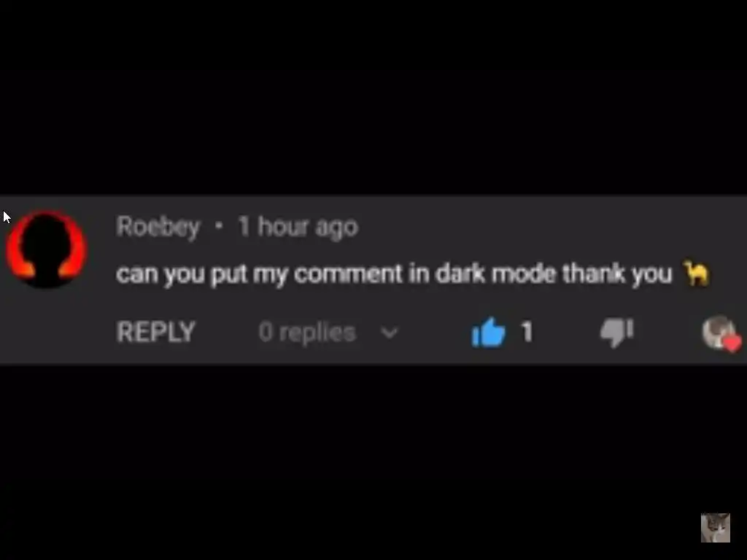Click the words "thank you" in the comment

tap(617, 274)
